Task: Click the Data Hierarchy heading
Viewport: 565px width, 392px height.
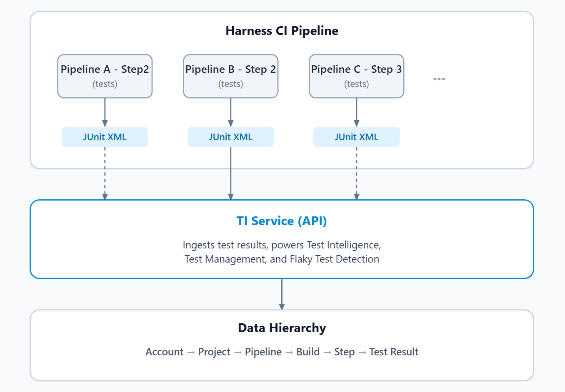Action: tap(282, 328)
